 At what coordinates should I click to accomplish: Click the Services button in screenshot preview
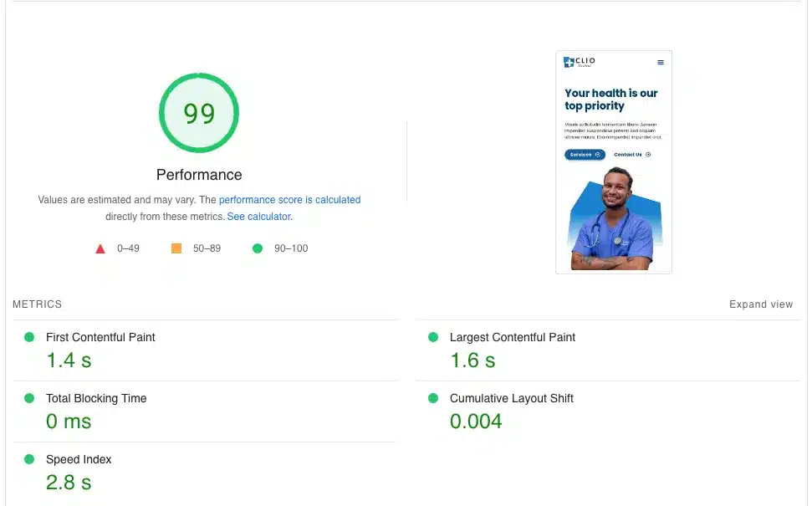click(584, 155)
